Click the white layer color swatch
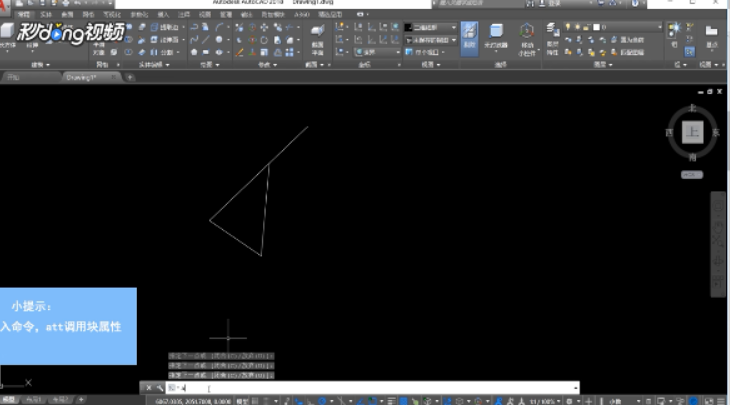This screenshot has width=730, height=405. tap(596, 27)
